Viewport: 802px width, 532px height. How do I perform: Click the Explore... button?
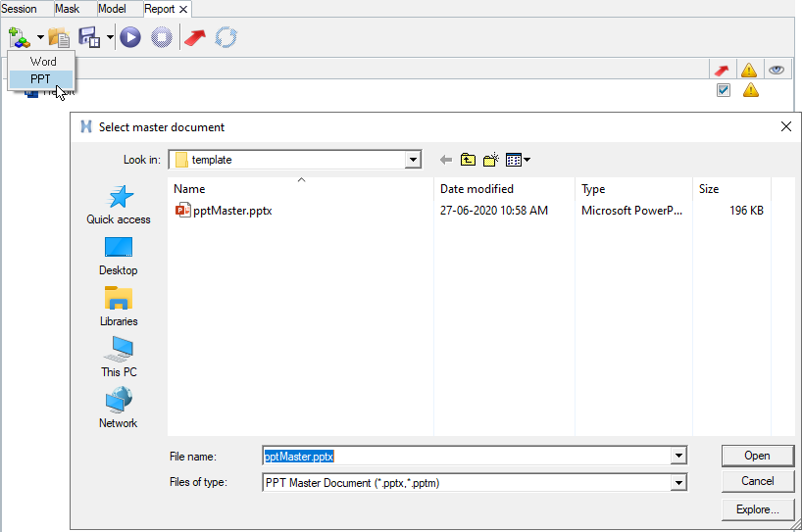758,509
